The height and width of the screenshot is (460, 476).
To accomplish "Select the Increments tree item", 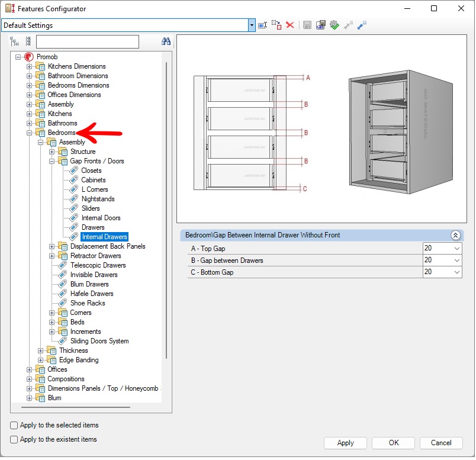I will click(86, 332).
